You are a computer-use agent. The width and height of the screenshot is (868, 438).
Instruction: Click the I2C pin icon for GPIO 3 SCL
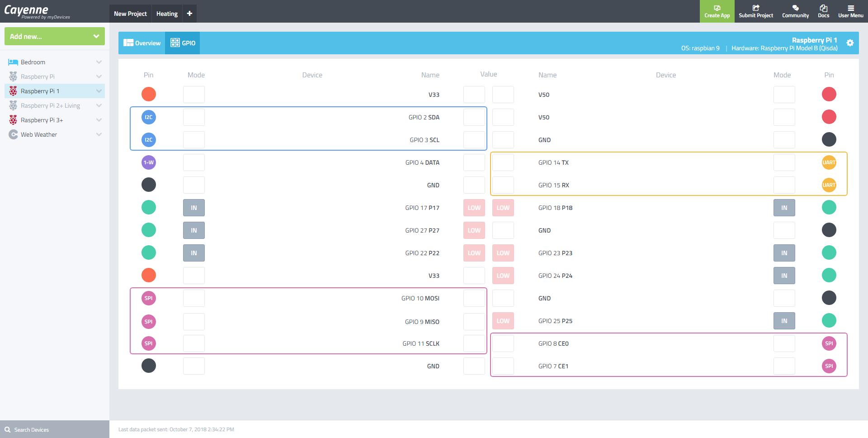[149, 140]
